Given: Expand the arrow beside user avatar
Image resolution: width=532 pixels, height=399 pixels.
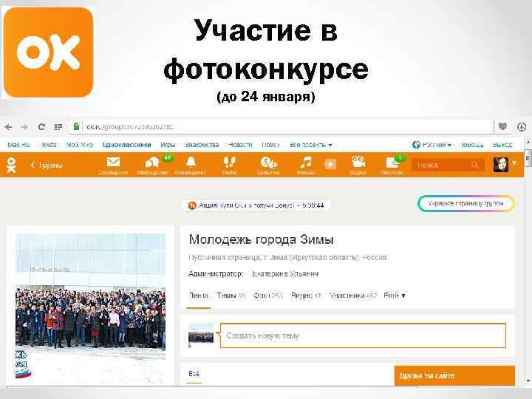Looking at the screenshot, I should pyautogui.click(x=514, y=163).
